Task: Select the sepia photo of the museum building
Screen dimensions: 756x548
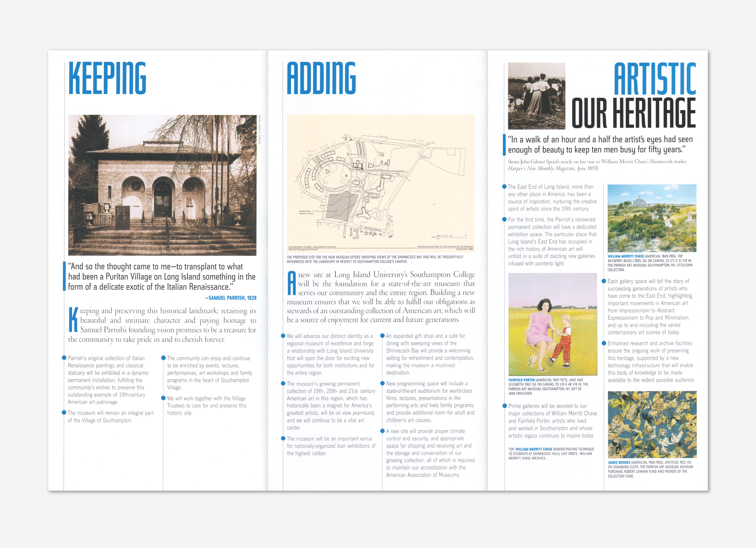Action: click(x=162, y=185)
